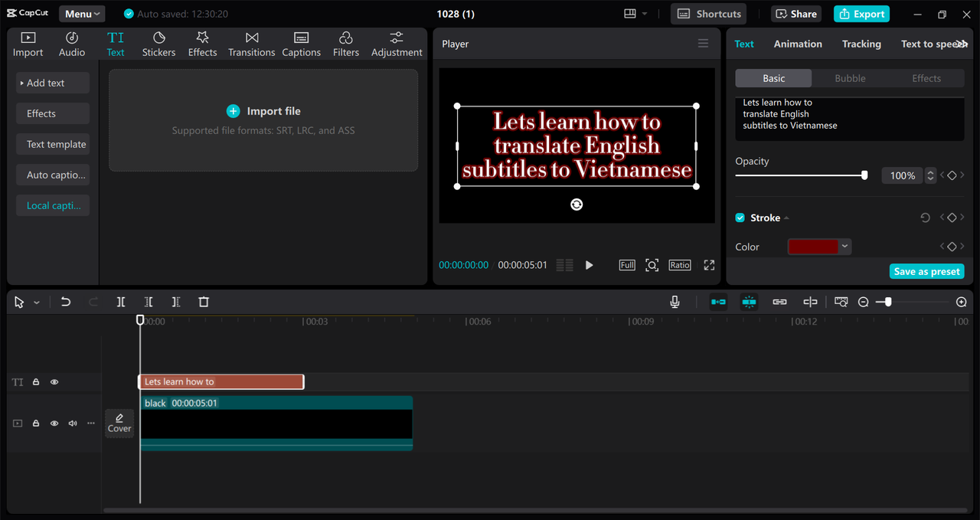Hide the text track with eye icon
This screenshot has width=980, height=520.
(x=54, y=381)
